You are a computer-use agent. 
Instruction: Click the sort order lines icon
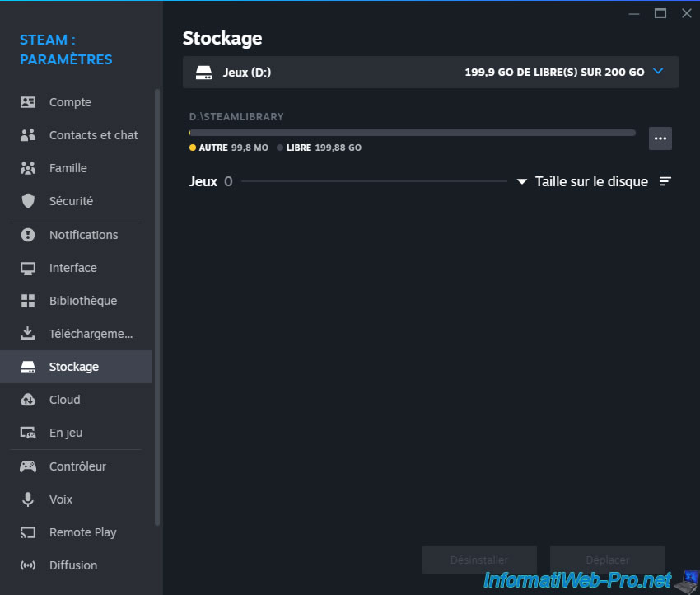click(665, 181)
